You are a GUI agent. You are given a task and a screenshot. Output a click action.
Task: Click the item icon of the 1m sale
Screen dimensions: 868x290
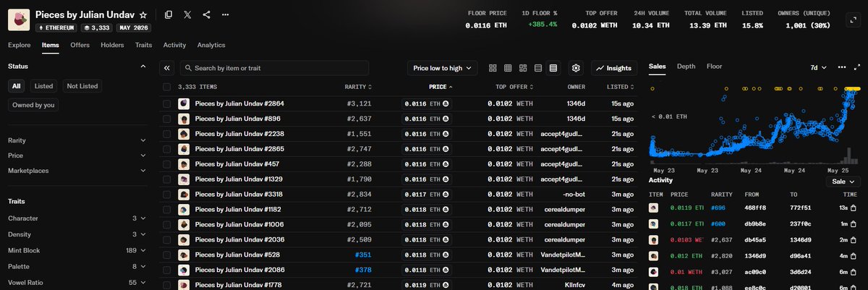(x=654, y=224)
